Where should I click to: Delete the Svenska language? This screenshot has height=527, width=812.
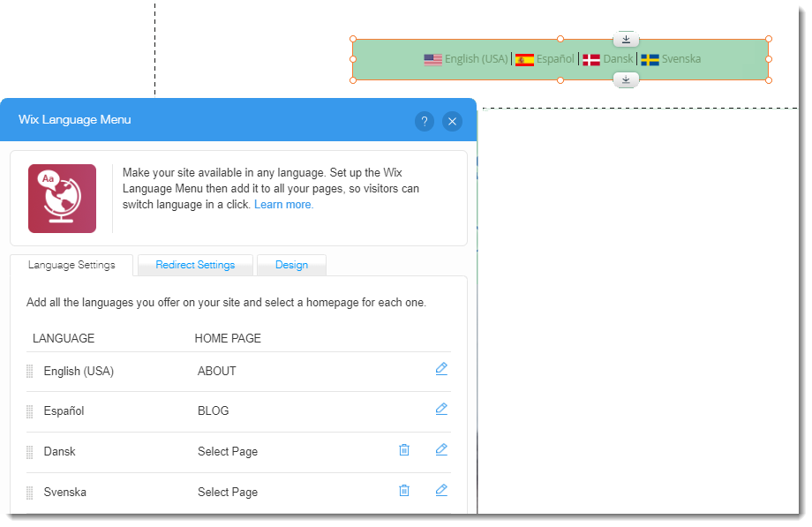[404, 490]
